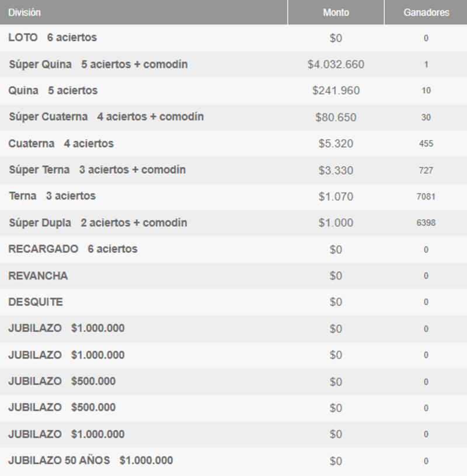
Task: Click the División column header
Action: point(25,12)
